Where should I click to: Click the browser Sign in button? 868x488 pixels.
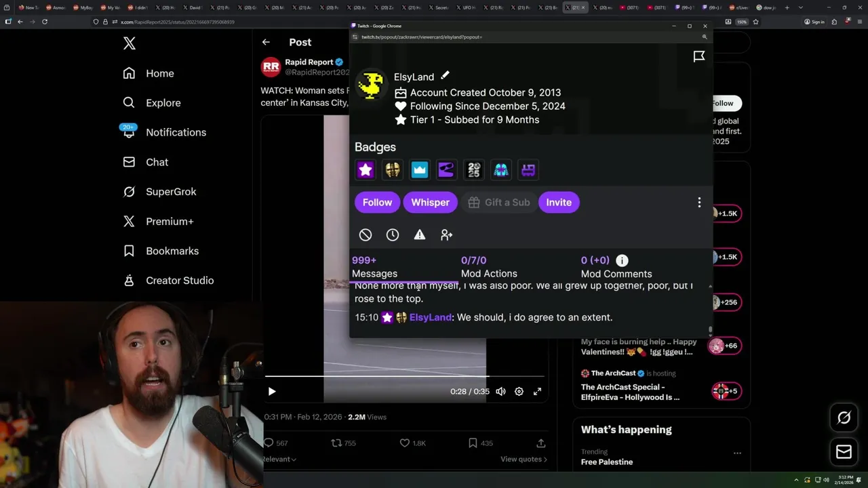pos(814,22)
